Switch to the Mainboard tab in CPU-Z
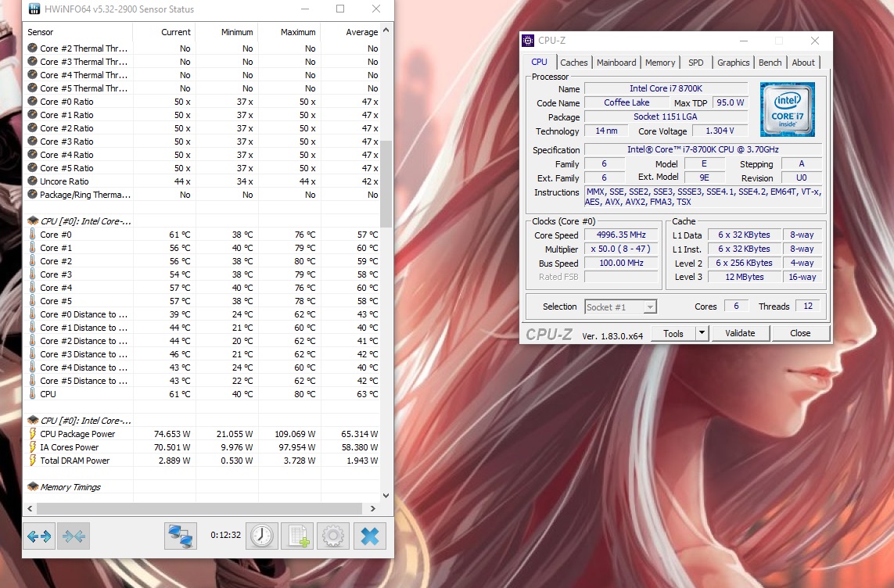The width and height of the screenshot is (894, 588). point(616,63)
